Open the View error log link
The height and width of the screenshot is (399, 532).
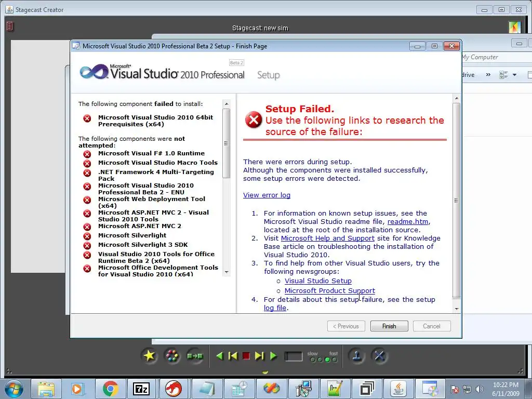[x=267, y=195]
